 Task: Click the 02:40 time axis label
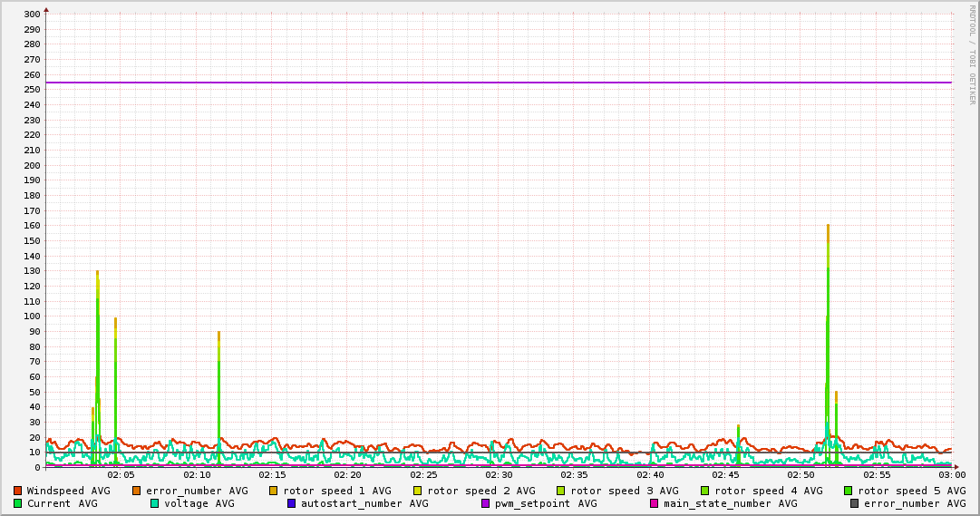(x=650, y=475)
